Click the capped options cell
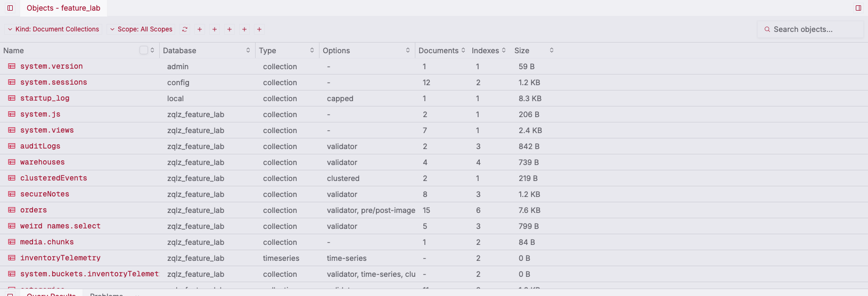Image resolution: width=868 pixels, height=296 pixels. [x=340, y=98]
